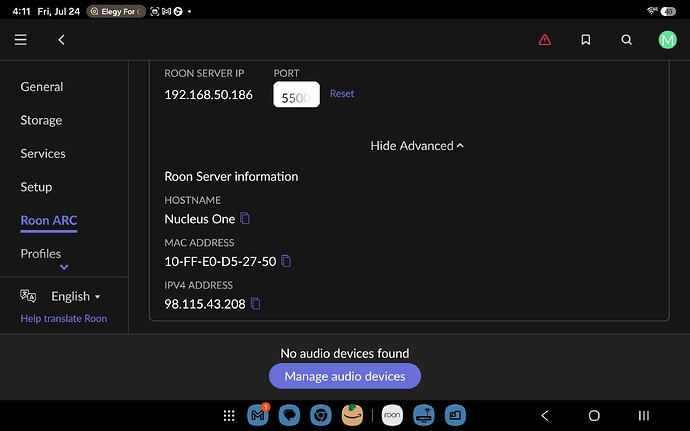Screen dimensions: 690x431
Task: Open the Amazon app in taskbar
Action: click(352, 415)
